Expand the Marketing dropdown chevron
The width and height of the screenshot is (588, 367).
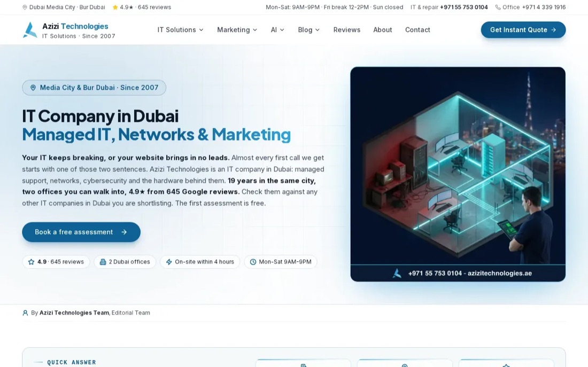[255, 30]
